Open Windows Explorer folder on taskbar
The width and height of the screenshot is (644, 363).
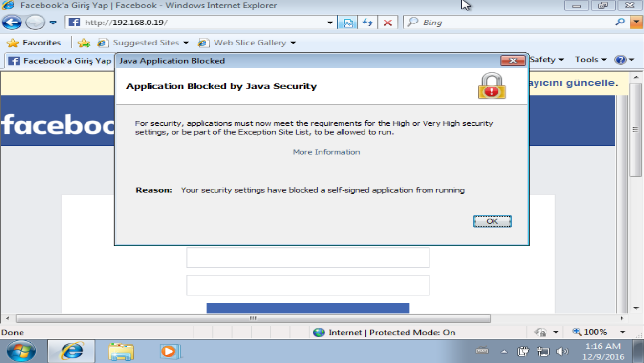click(x=121, y=351)
